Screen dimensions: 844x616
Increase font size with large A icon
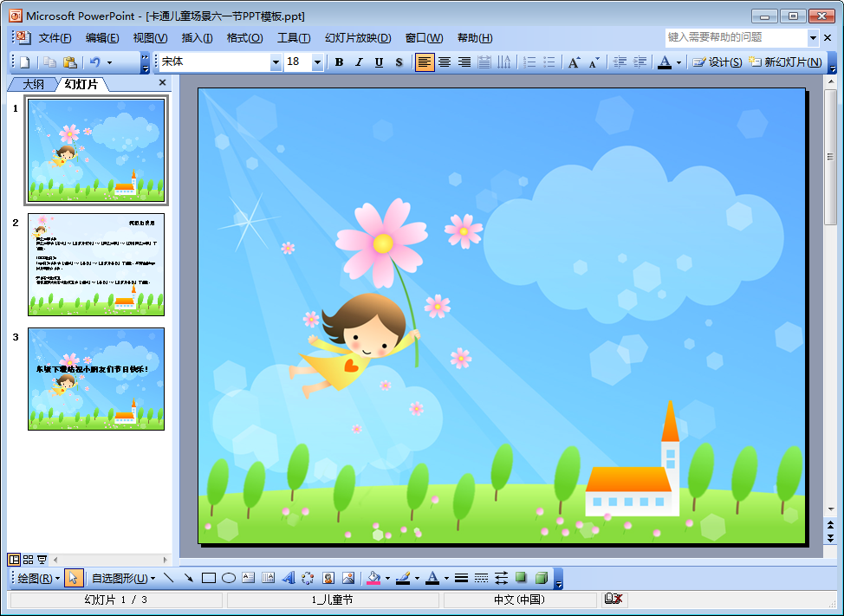point(574,62)
